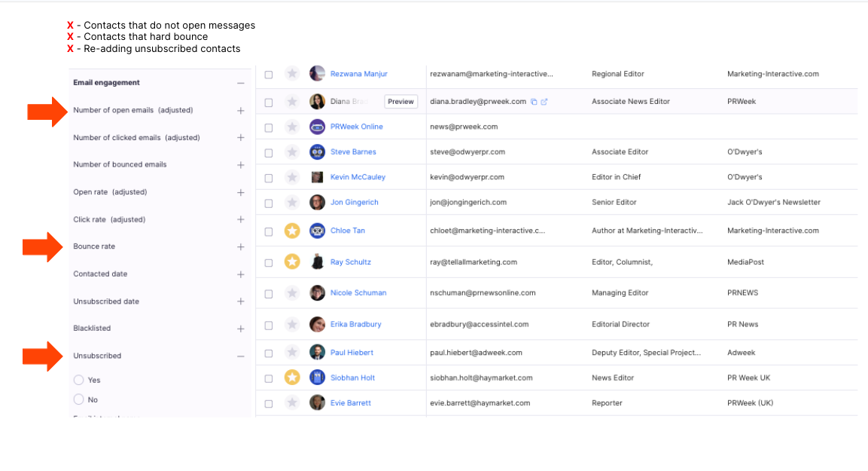The height and width of the screenshot is (471, 868).
Task: Tick the PRWeek Online row checkbox
Action: 269,127
